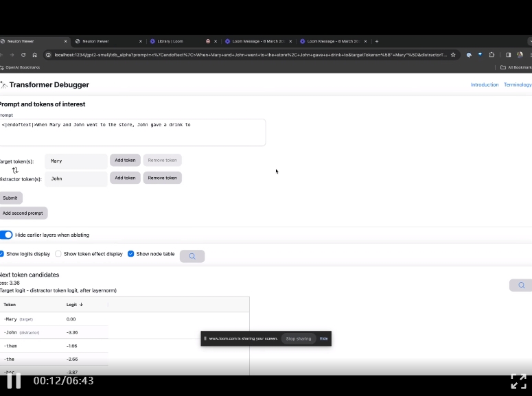Click the Transformer Debugger title

[x=49, y=85]
